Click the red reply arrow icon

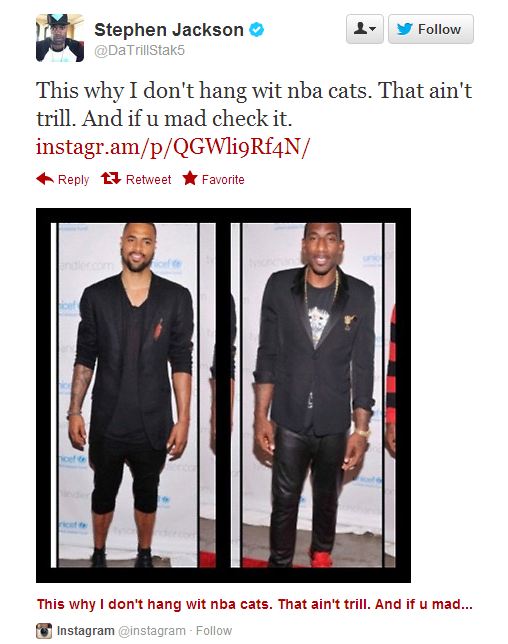coord(45,179)
